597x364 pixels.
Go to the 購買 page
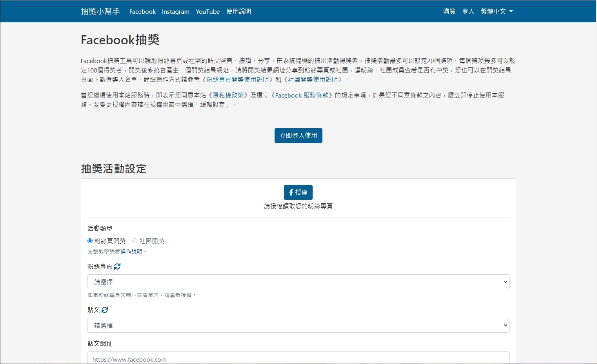pyautogui.click(x=449, y=11)
